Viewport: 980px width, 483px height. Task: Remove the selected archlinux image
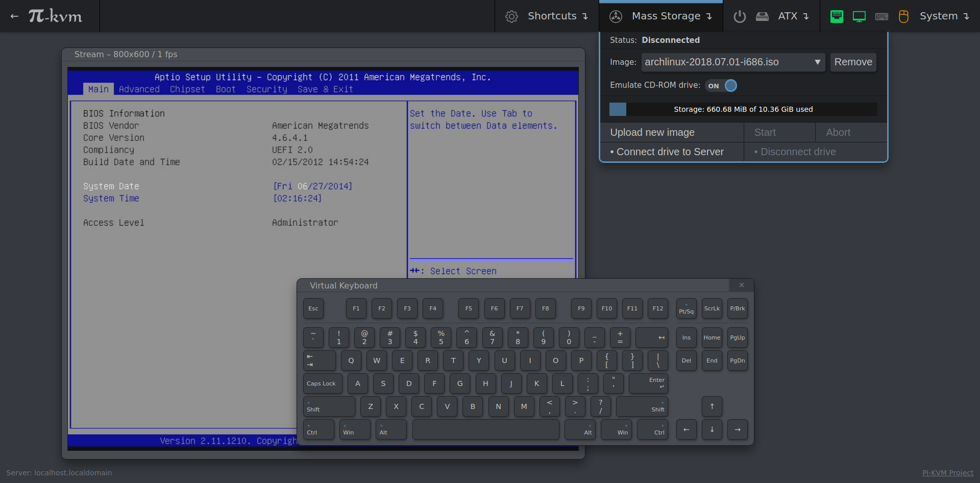853,62
